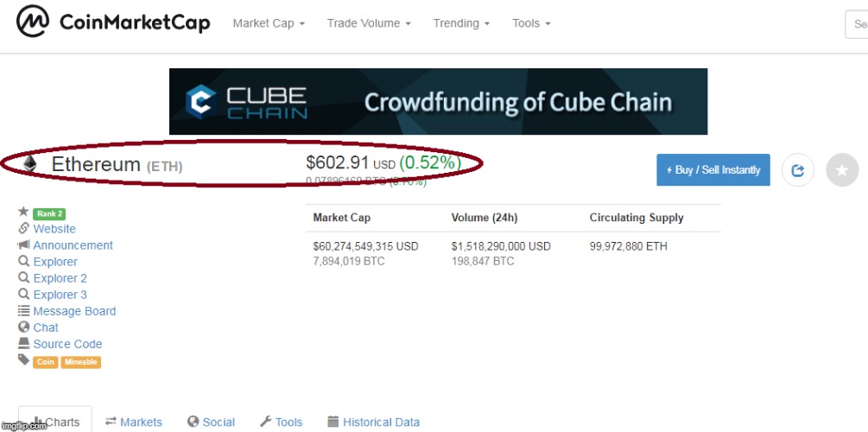Click the Chat globe icon

pyautogui.click(x=23, y=327)
